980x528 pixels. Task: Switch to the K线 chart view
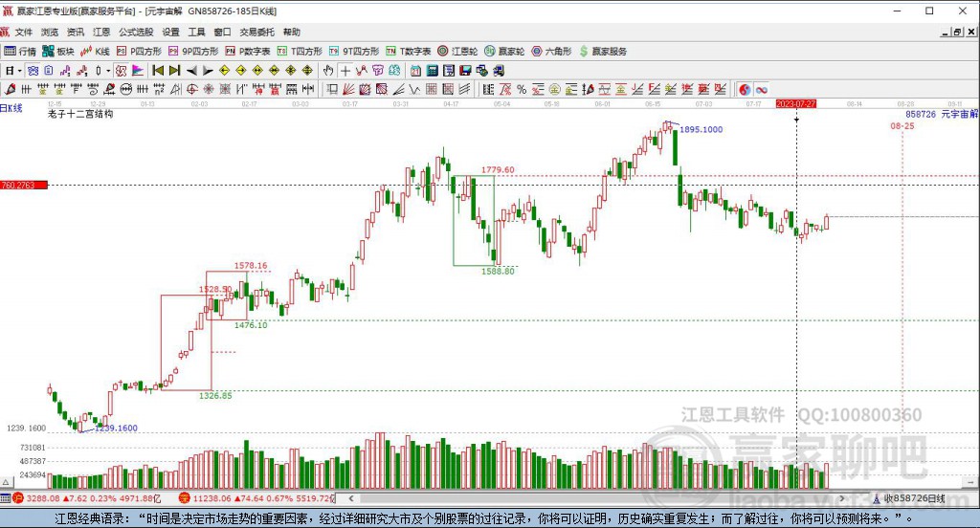click(x=95, y=52)
